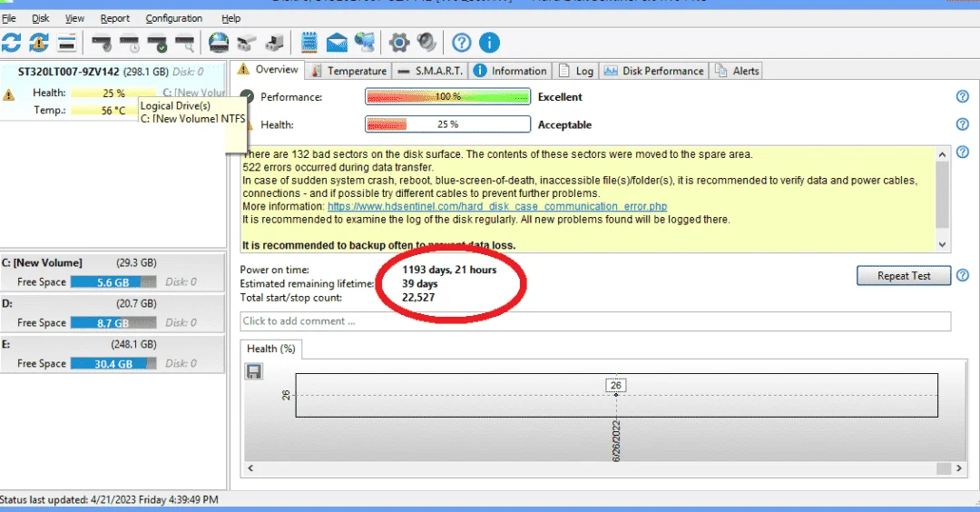Switch to the S.M.A.R.T. tab
The width and height of the screenshot is (980, 512).
point(431,71)
